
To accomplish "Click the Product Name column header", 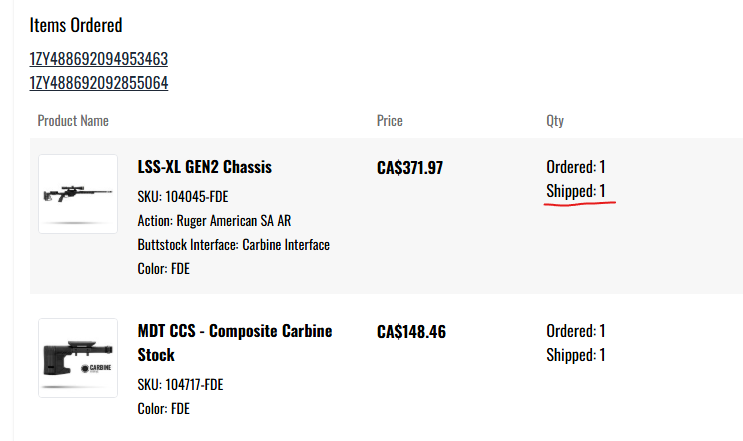I will (x=73, y=121).
